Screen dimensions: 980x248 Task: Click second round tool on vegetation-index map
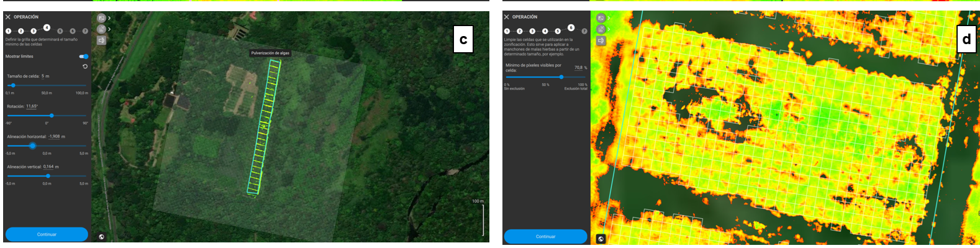pyautogui.click(x=601, y=29)
